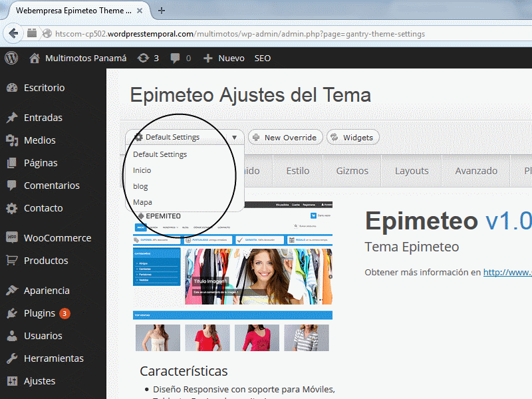Click the Medios media icon
Viewport: 532px width, 399px height.
(x=12, y=140)
